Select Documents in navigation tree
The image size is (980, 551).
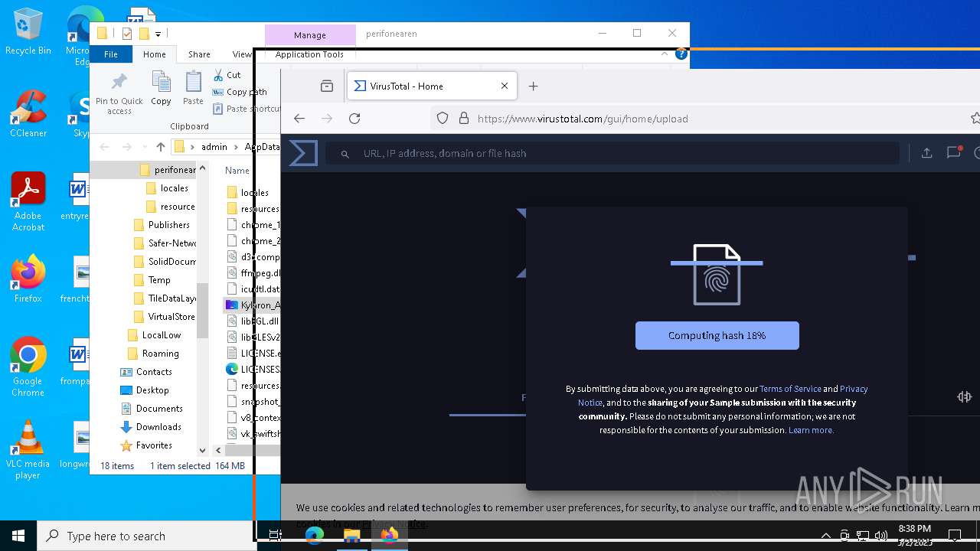pyautogui.click(x=159, y=409)
